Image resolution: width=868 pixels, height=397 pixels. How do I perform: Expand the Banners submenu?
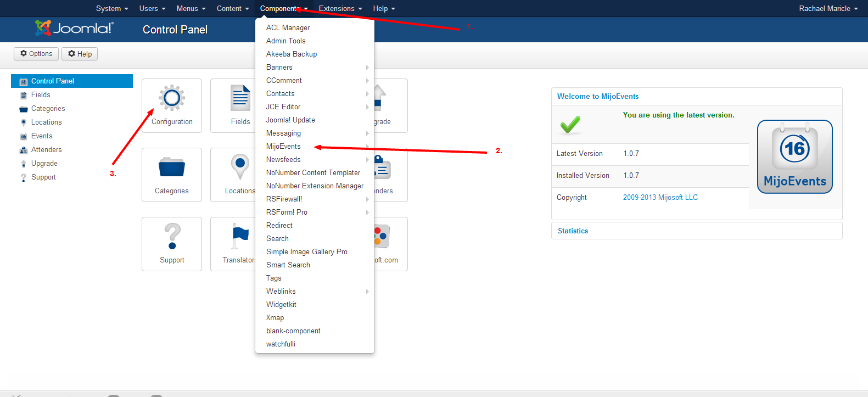[315, 68]
